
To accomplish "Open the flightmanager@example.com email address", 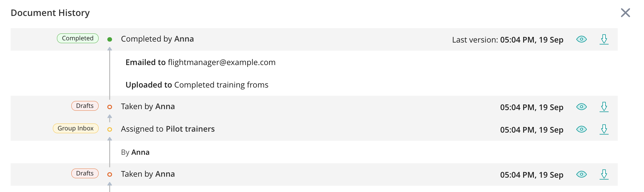I will (x=222, y=63).
